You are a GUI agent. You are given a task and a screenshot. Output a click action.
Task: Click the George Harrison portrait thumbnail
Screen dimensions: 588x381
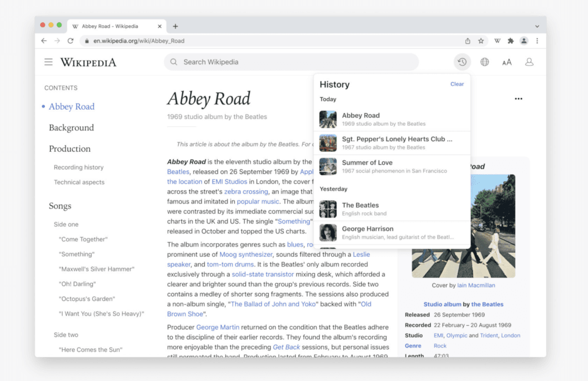click(x=328, y=233)
